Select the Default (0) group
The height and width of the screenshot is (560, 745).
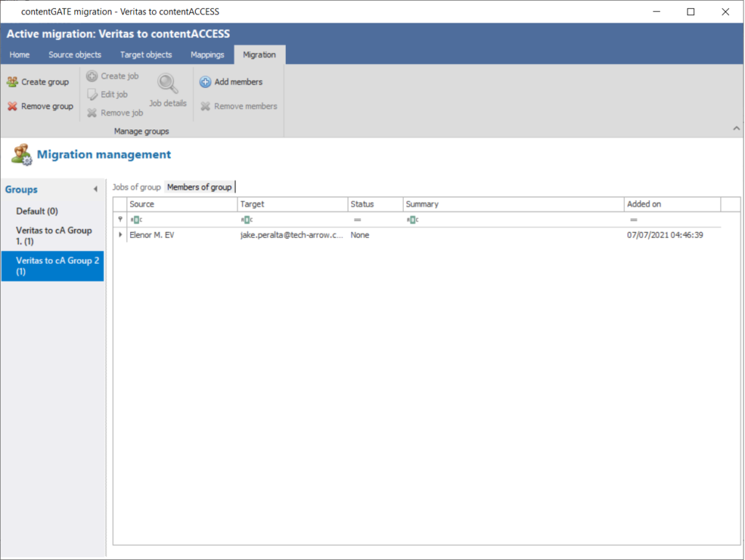tap(36, 211)
